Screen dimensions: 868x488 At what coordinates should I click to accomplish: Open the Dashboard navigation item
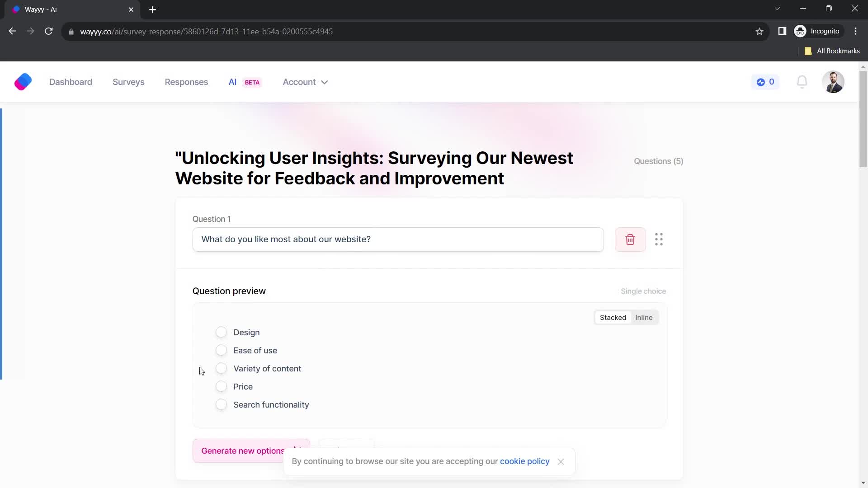coord(71,82)
